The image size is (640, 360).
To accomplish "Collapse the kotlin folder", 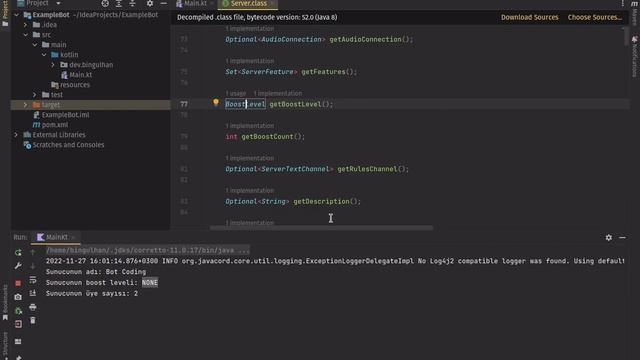I will tap(44, 55).
